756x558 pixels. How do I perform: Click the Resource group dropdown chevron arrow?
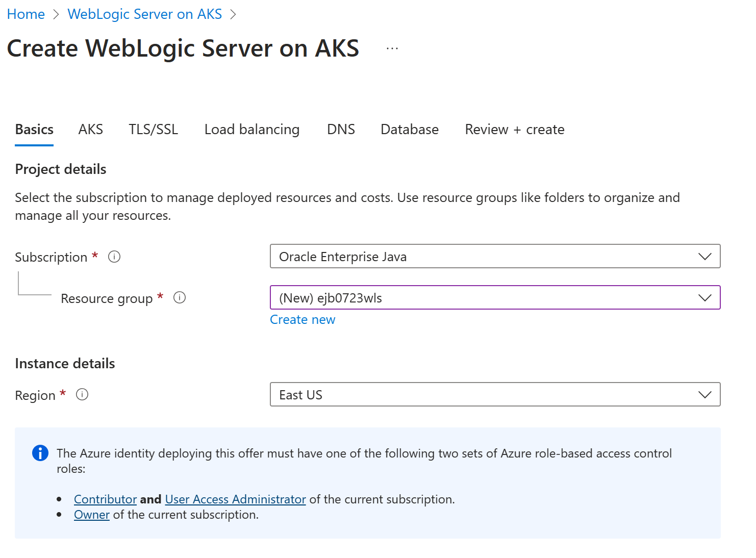tap(704, 298)
